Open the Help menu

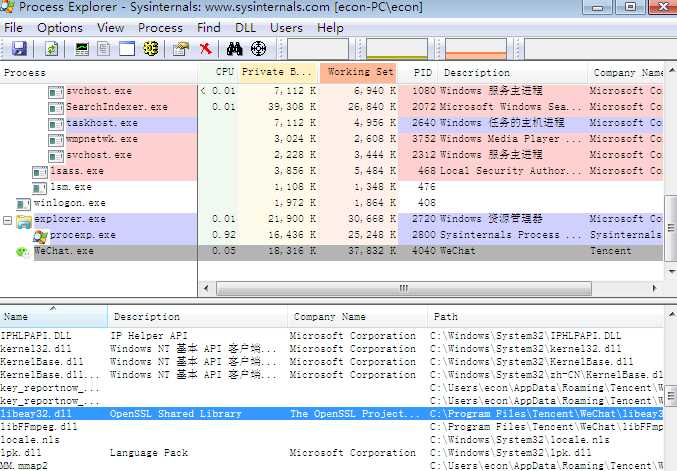click(x=330, y=28)
